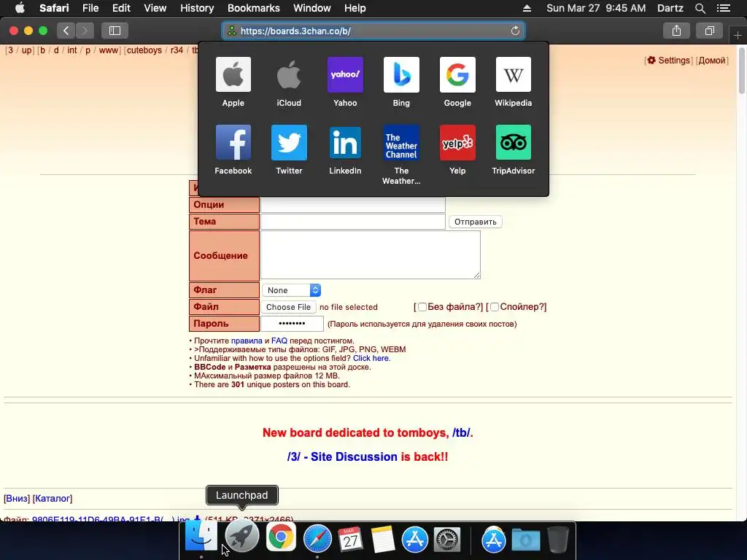Open Notes from the Dock
747x560 pixels.
tap(382, 539)
